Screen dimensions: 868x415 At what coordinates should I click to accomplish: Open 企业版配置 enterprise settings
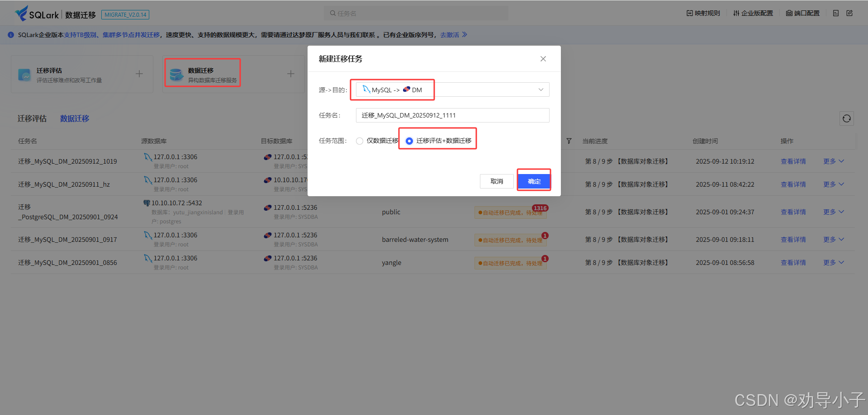[x=753, y=13]
